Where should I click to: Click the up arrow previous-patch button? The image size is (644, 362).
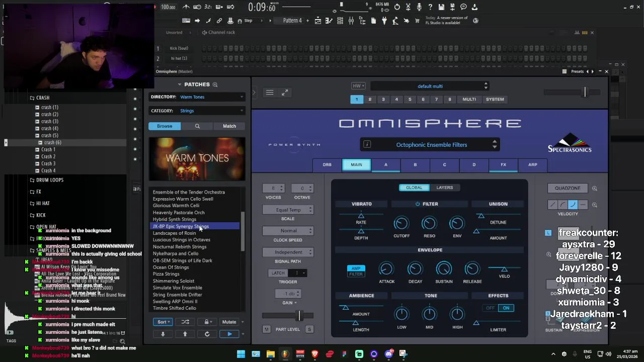pos(185,334)
